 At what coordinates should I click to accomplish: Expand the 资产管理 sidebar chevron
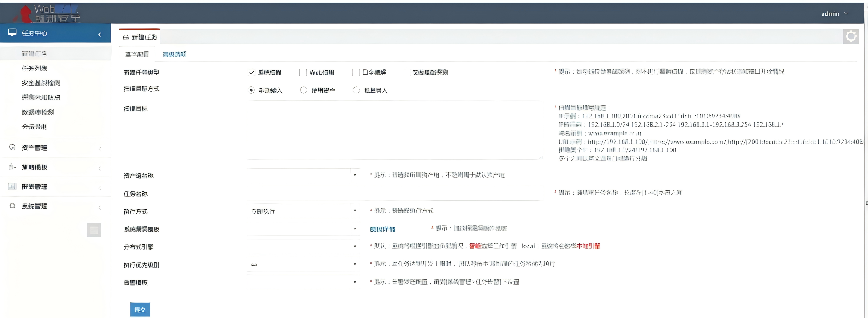pyautogui.click(x=100, y=149)
